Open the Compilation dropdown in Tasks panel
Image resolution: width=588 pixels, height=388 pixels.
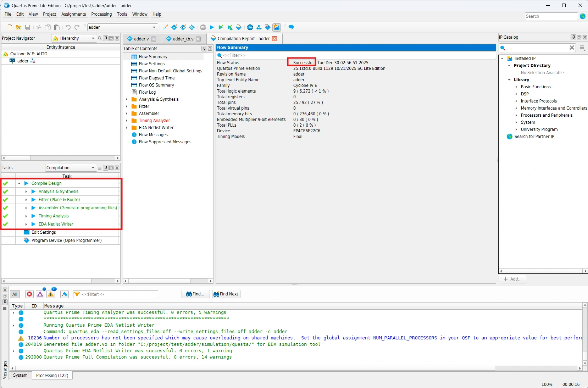coord(71,168)
